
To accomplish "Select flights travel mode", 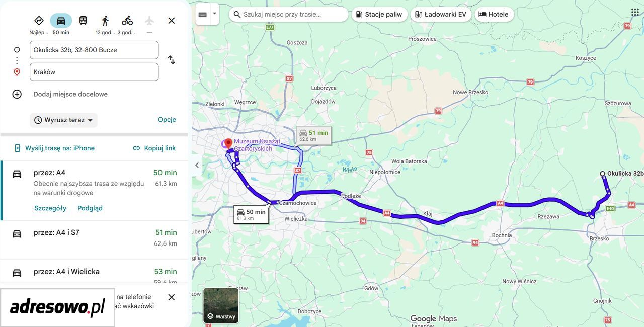I will [149, 21].
